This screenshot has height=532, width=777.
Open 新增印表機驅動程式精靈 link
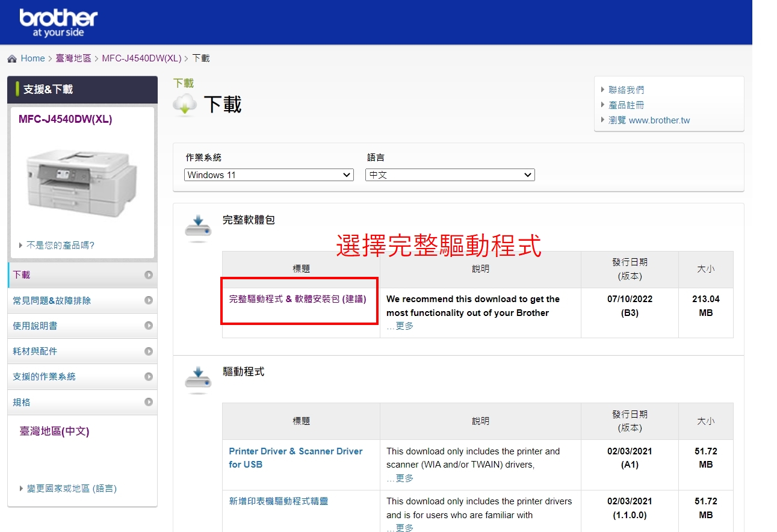pos(279,501)
